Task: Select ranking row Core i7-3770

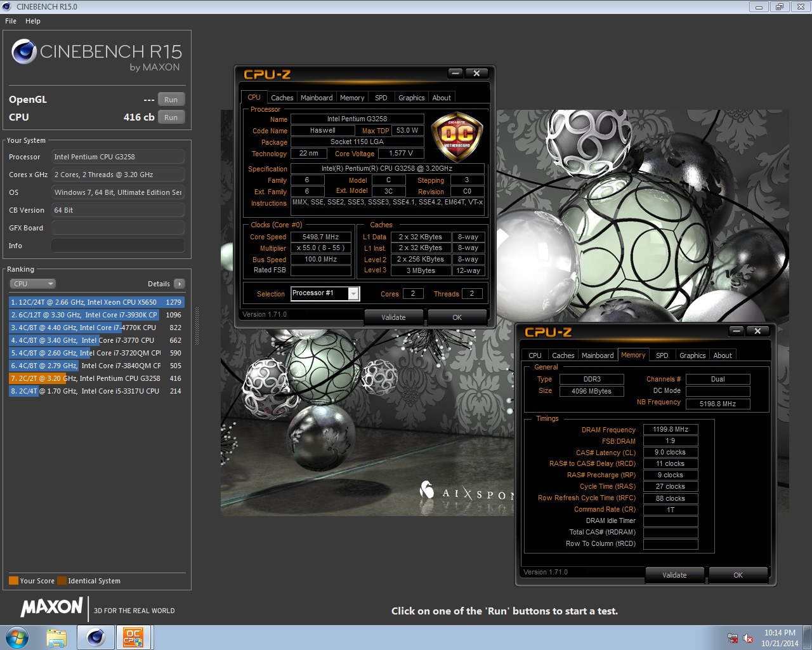Action: (96, 340)
